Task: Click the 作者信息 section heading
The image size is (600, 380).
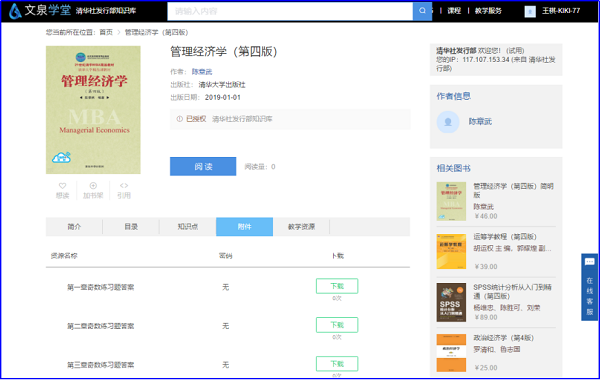Action: 453,96
